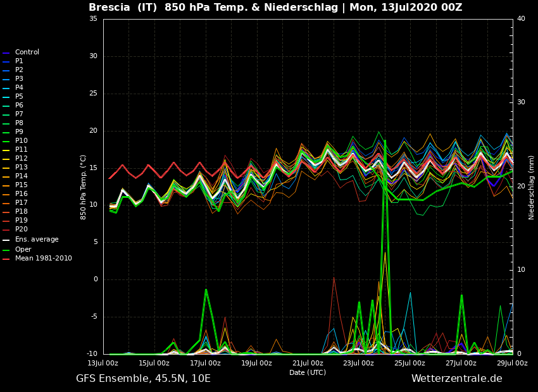Select the "P20" legend label

tap(22, 230)
